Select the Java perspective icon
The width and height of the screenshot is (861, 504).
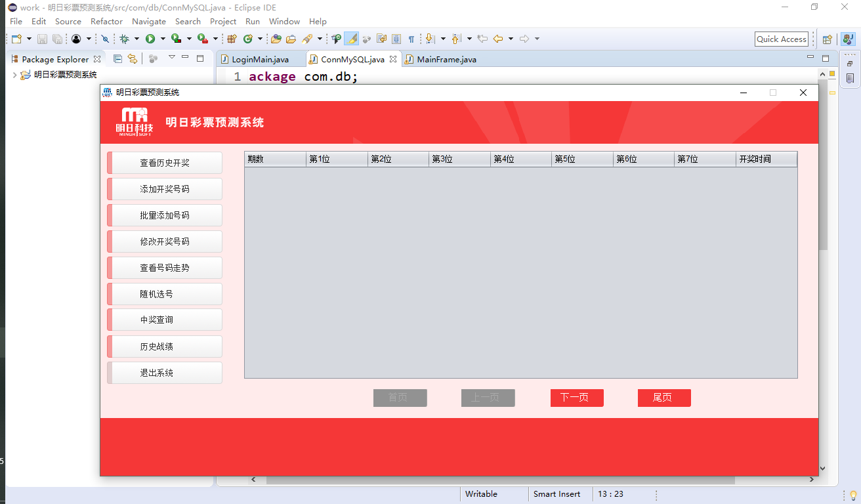tap(848, 39)
